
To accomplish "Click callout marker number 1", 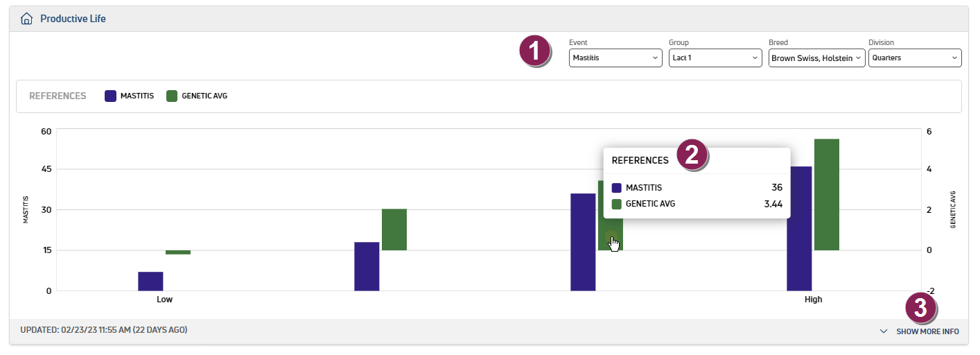I will tap(535, 51).
